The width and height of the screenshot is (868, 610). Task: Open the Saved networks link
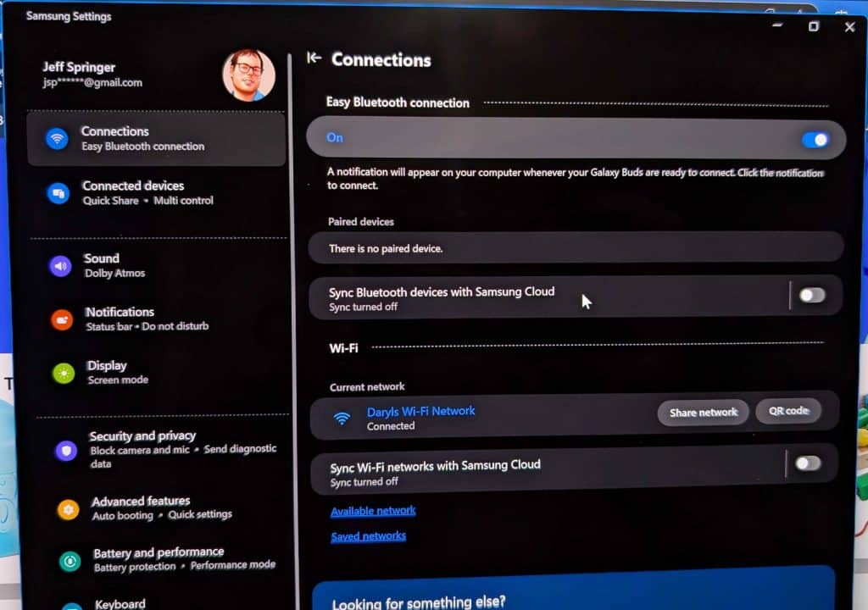pyautogui.click(x=368, y=535)
